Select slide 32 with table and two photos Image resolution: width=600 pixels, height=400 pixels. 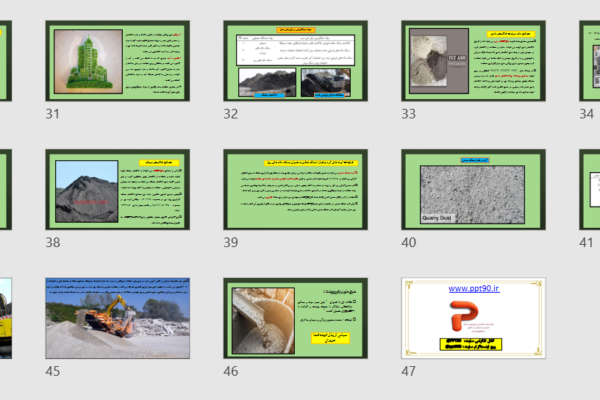(x=295, y=61)
